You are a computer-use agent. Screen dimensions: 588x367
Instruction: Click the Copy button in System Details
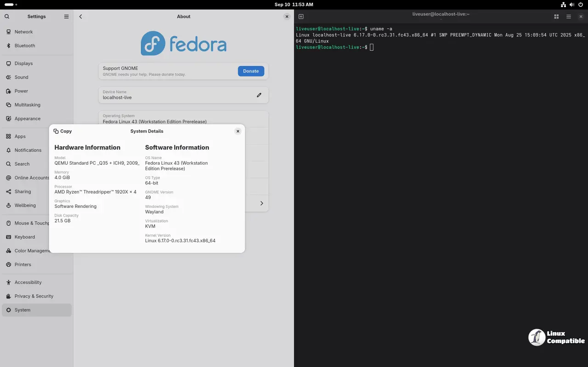click(x=63, y=131)
